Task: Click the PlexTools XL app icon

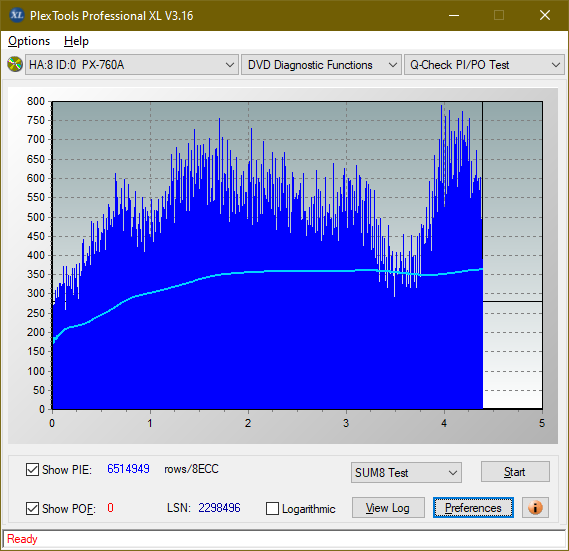Action: point(16,15)
